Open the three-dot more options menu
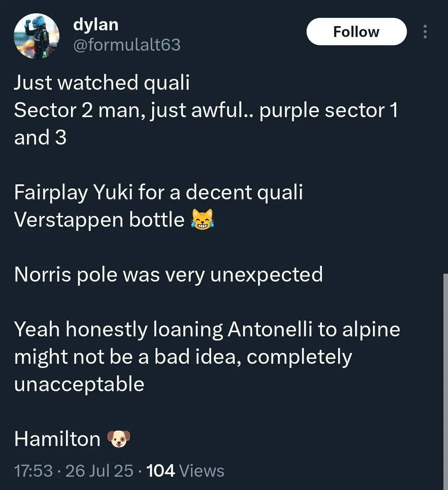Image resolution: width=448 pixels, height=490 pixels. tap(425, 32)
